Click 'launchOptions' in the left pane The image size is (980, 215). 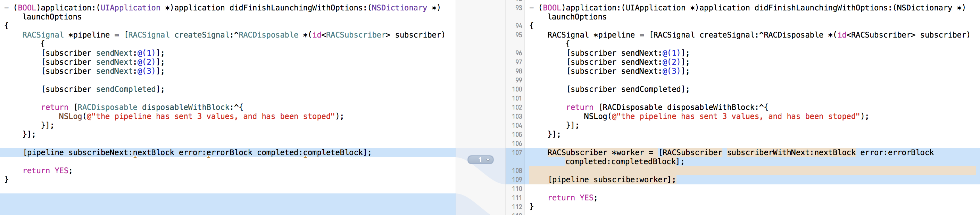(52, 17)
